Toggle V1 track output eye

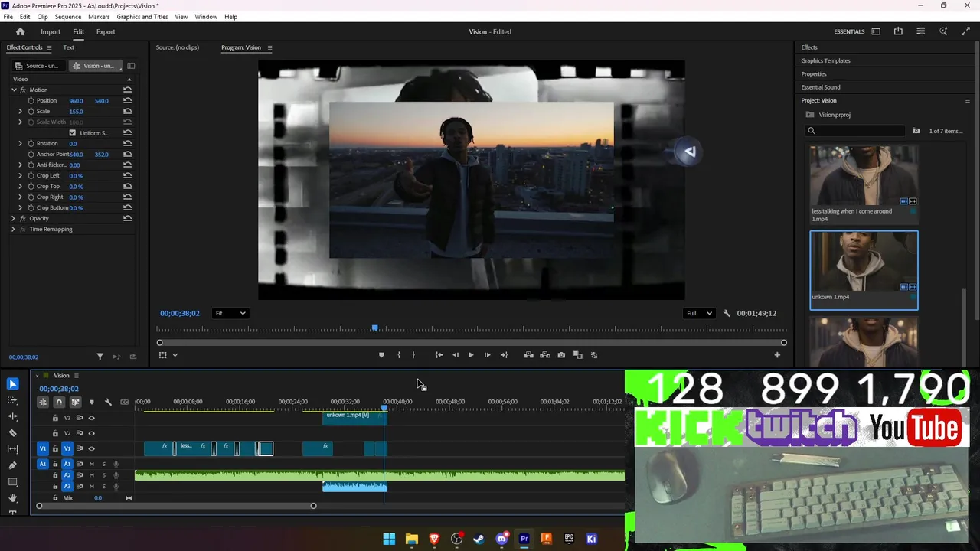tap(91, 448)
